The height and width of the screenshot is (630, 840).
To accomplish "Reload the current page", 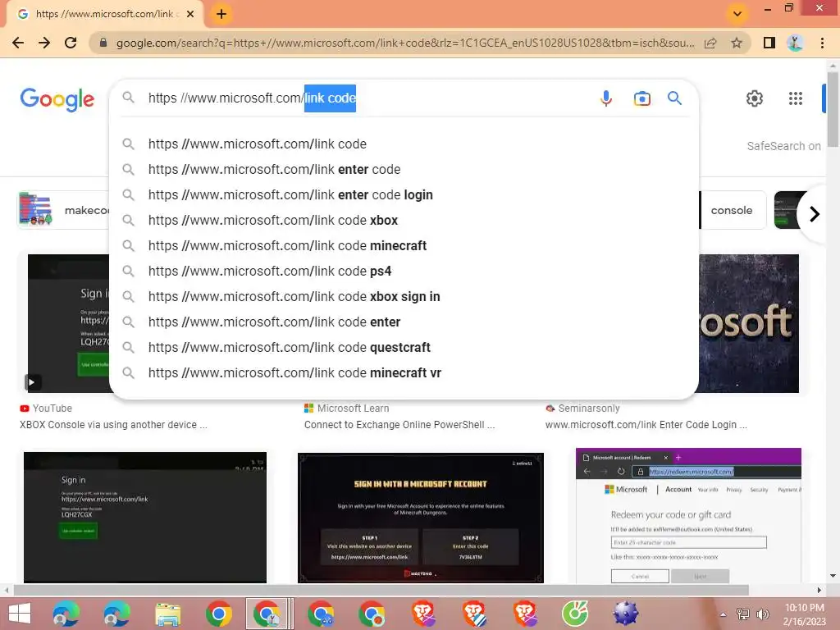I will click(x=71, y=43).
